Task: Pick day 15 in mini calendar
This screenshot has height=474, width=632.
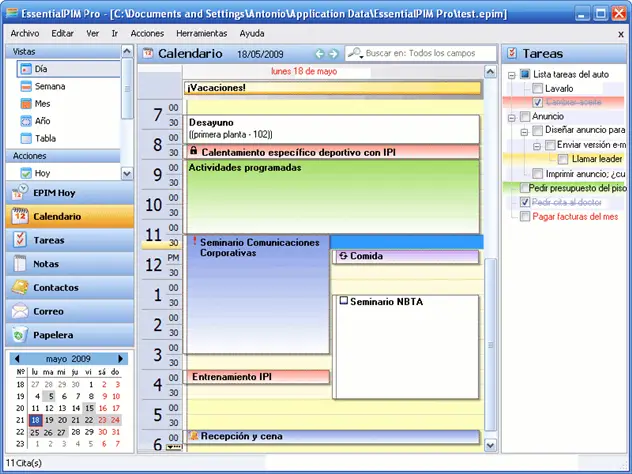Action: [89, 408]
